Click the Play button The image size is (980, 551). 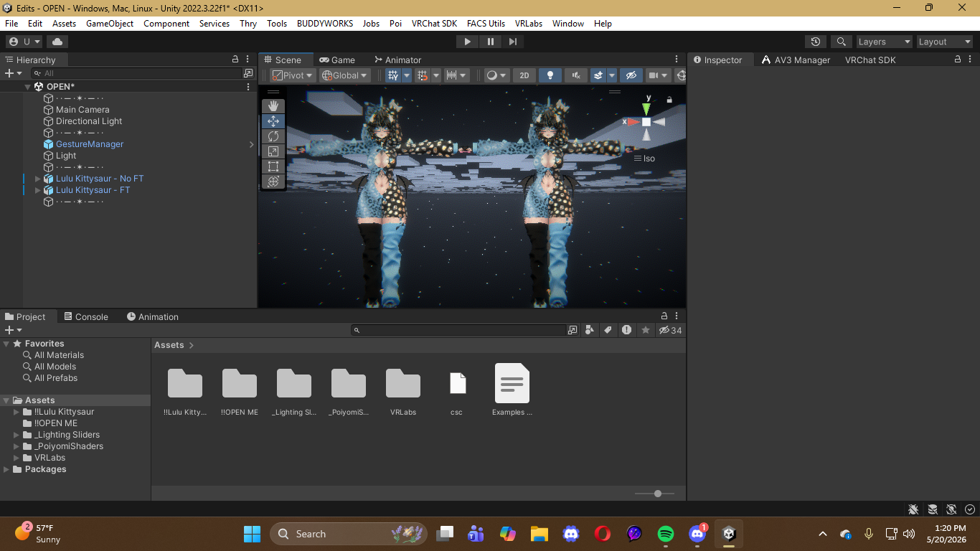(x=467, y=42)
